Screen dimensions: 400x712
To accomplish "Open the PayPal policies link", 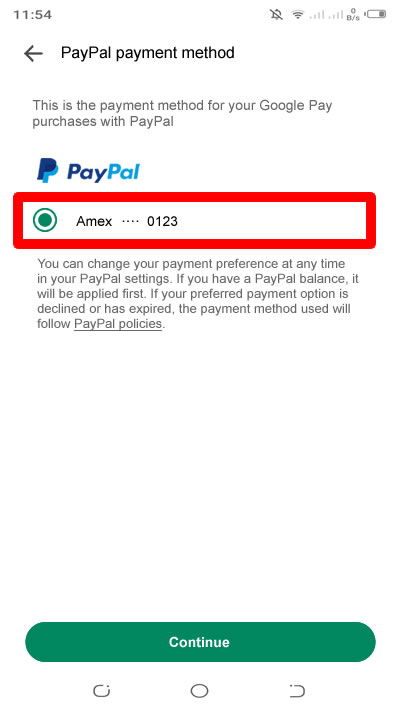I will [118, 324].
